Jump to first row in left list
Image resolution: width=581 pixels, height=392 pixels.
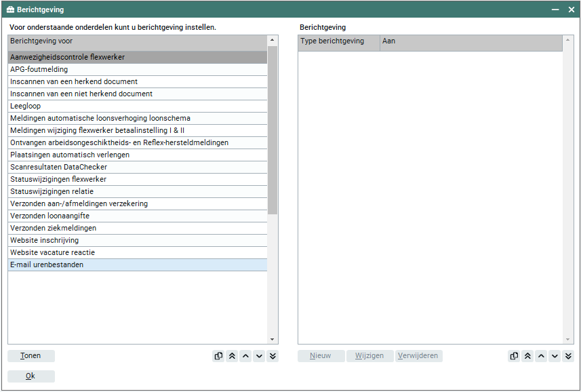tap(232, 356)
